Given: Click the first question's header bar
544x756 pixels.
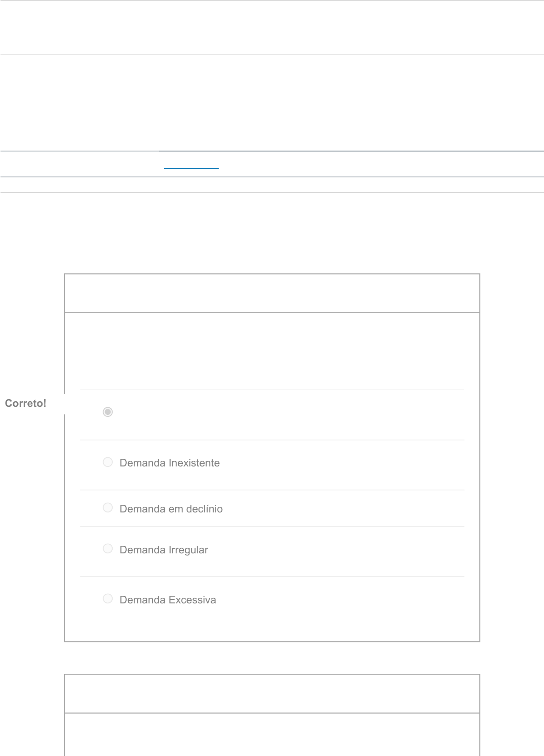Looking at the screenshot, I should tap(272, 293).
